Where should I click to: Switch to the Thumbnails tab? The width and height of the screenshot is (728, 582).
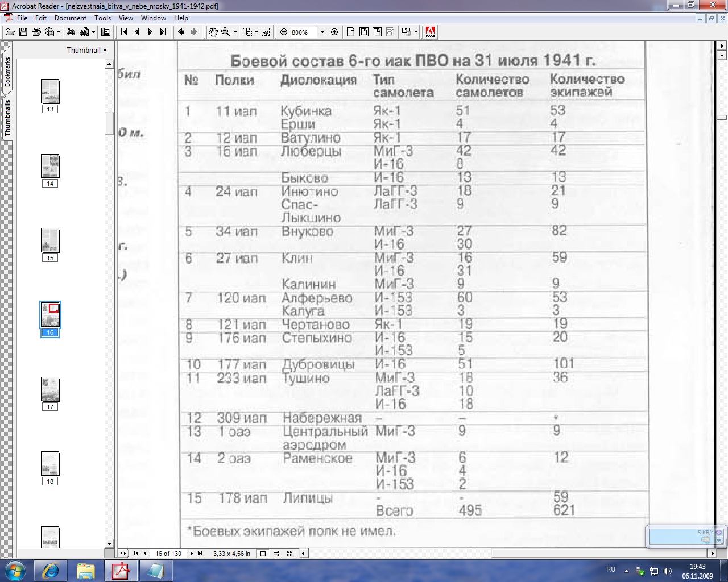(7, 118)
